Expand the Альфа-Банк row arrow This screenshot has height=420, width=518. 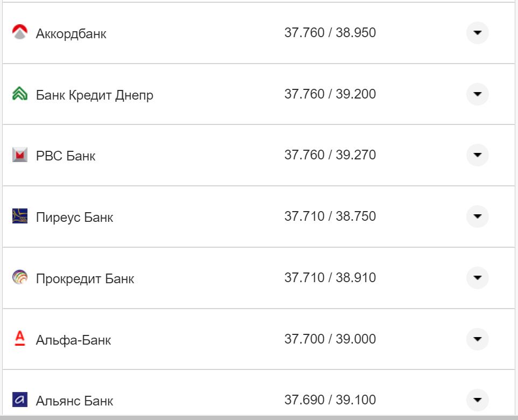tap(477, 339)
